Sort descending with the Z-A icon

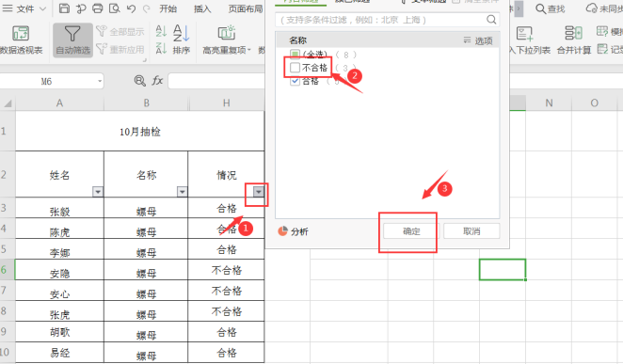click(161, 48)
